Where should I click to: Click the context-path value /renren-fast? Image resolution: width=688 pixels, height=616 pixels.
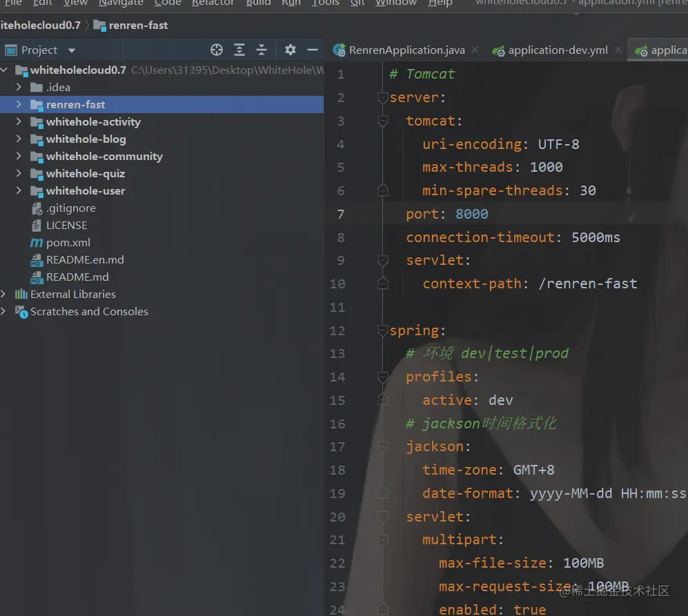[x=587, y=284]
